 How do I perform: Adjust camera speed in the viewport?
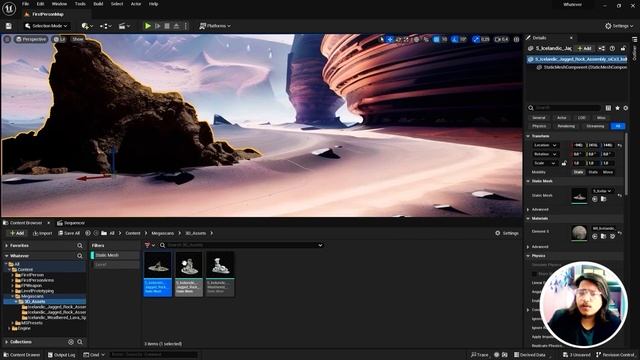(502, 39)
